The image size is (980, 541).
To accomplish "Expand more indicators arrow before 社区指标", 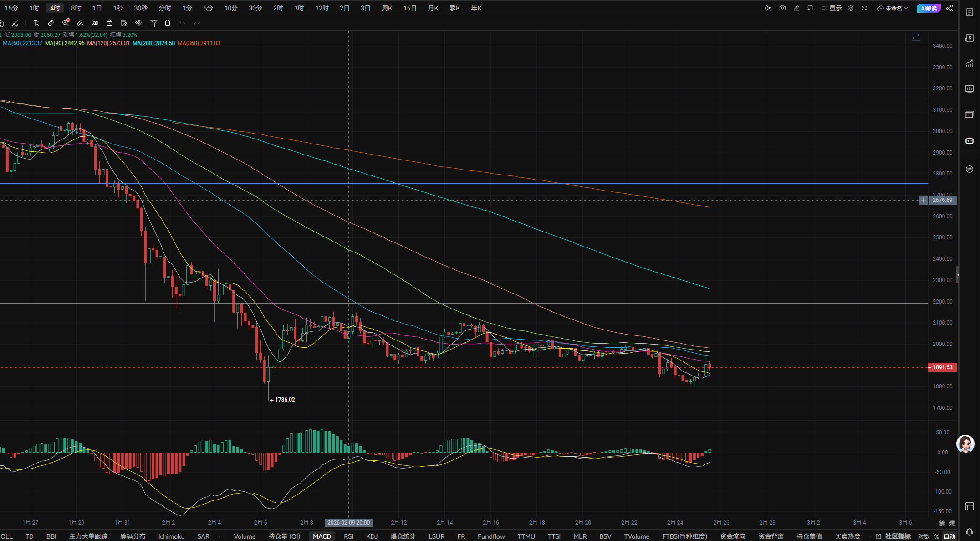I will tap(870, 536).
